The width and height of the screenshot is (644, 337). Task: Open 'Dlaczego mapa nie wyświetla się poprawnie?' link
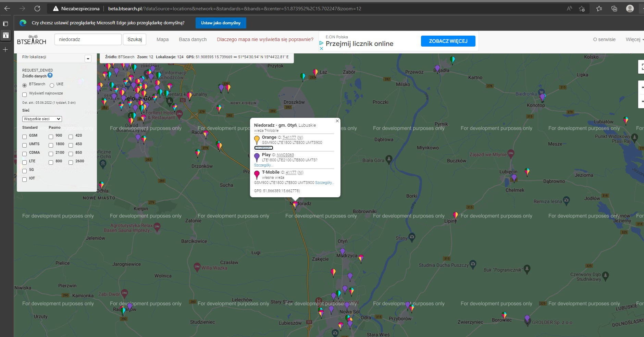pyautogui.click(x=265, y=39)
